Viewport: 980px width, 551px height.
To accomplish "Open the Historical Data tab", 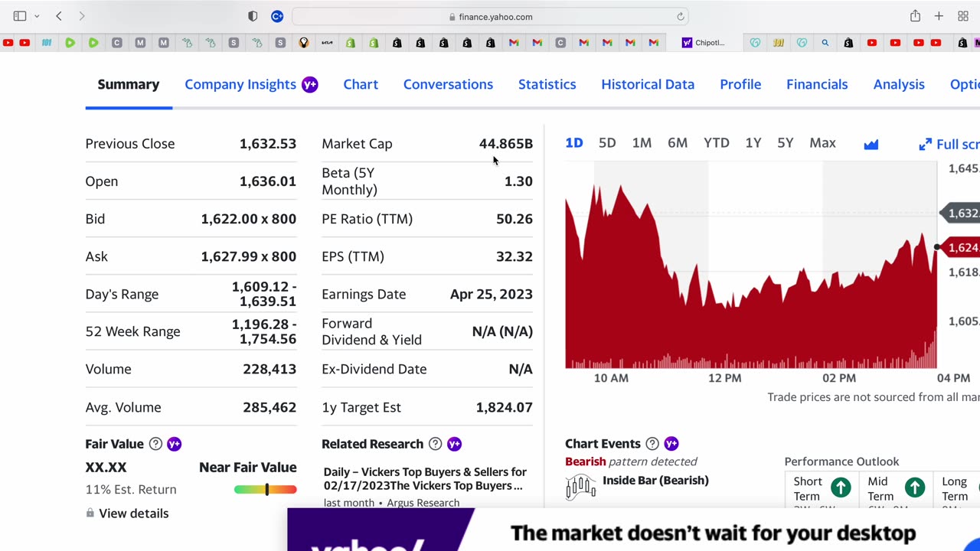I will pos(648,84).
